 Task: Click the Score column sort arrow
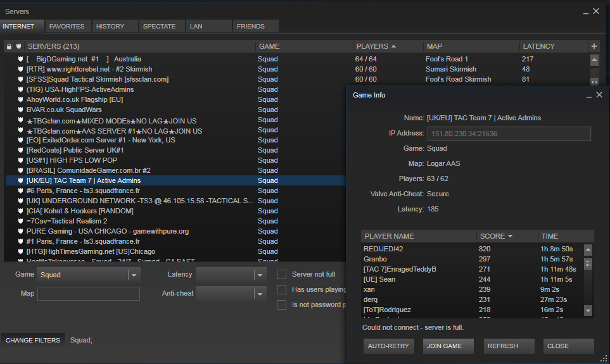(511, 236)
